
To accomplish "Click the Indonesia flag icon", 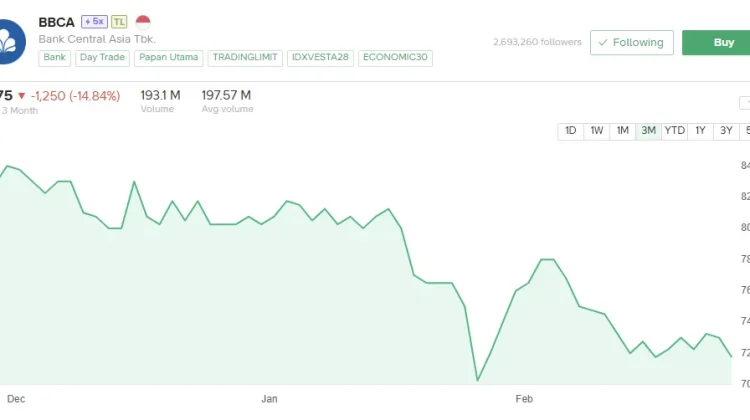I will (x=143, y=21).
